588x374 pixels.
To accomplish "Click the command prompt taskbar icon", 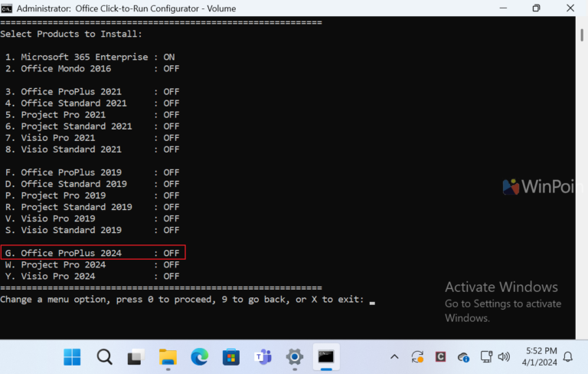I will tap(326, 357).
